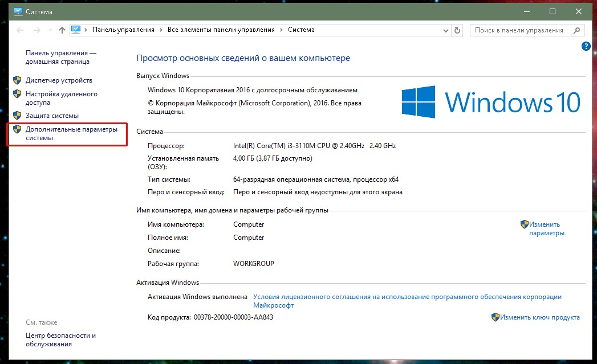Click Изменить параметры link
This screenshot has width=597, height=364.
tap(547, 228)
